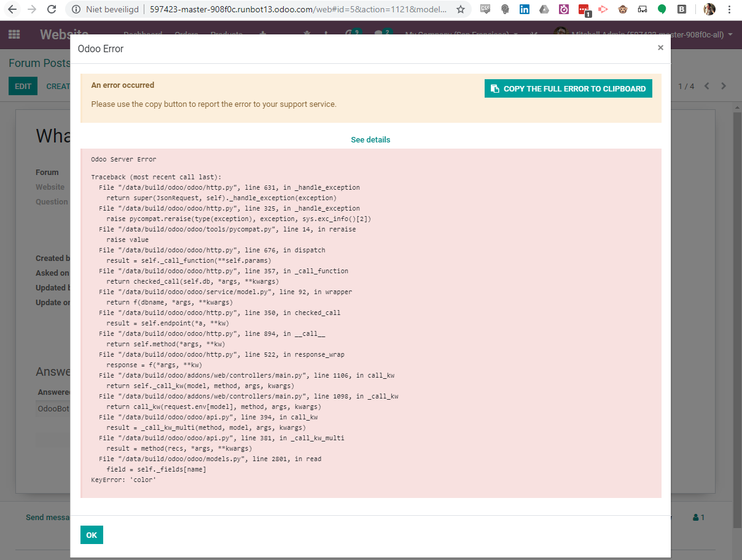Open the Chrome three-dot menu

(730, 9)
